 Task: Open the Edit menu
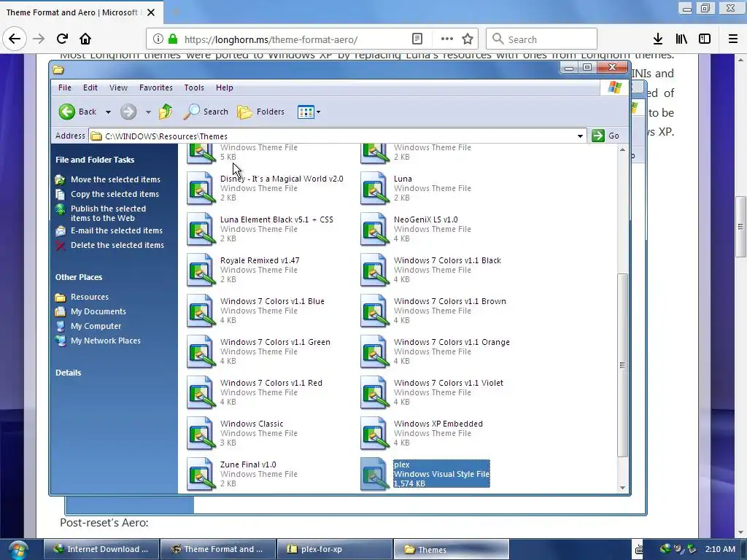pos(90,87)
